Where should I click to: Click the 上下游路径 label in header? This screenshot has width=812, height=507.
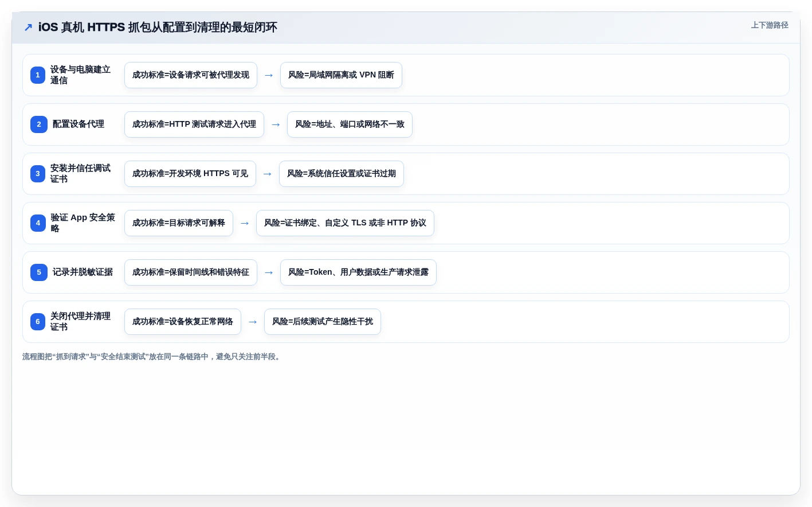coord(770,25)
